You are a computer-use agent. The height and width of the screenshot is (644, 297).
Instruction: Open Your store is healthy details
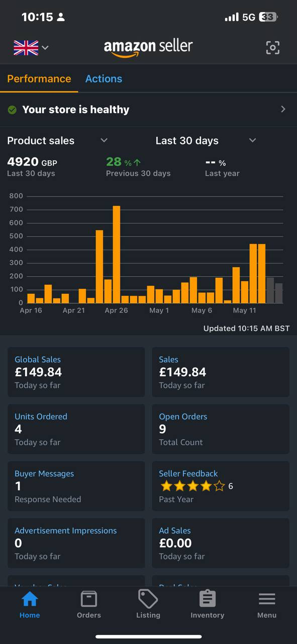coord(283,109)
